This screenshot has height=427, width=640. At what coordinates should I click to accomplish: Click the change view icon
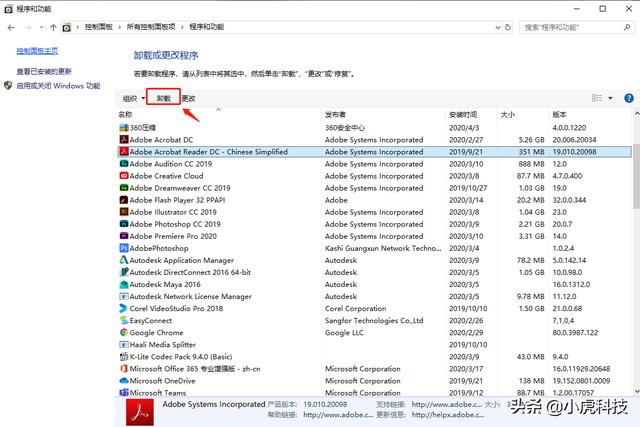click(x=597, y=98)
